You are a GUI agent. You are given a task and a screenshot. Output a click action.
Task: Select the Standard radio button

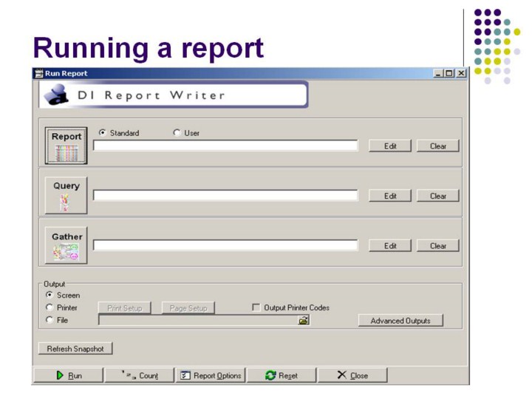click(x=103, y=133)
